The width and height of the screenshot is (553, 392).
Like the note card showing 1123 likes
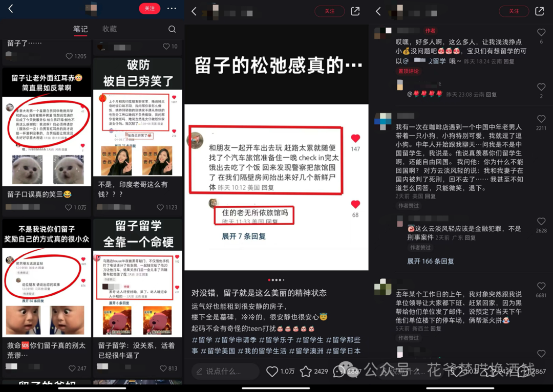pos(160,207)
